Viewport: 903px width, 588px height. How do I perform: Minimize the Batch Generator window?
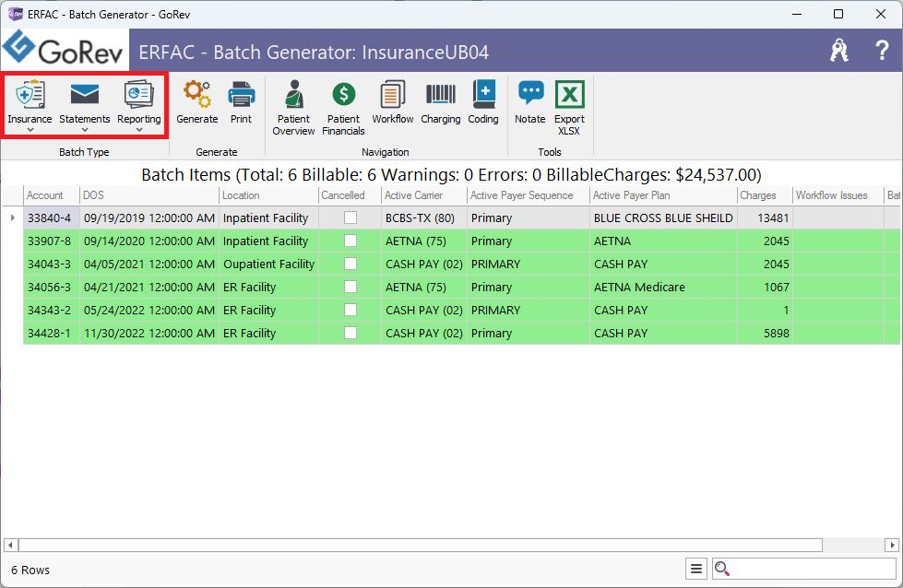pos(797,14)
